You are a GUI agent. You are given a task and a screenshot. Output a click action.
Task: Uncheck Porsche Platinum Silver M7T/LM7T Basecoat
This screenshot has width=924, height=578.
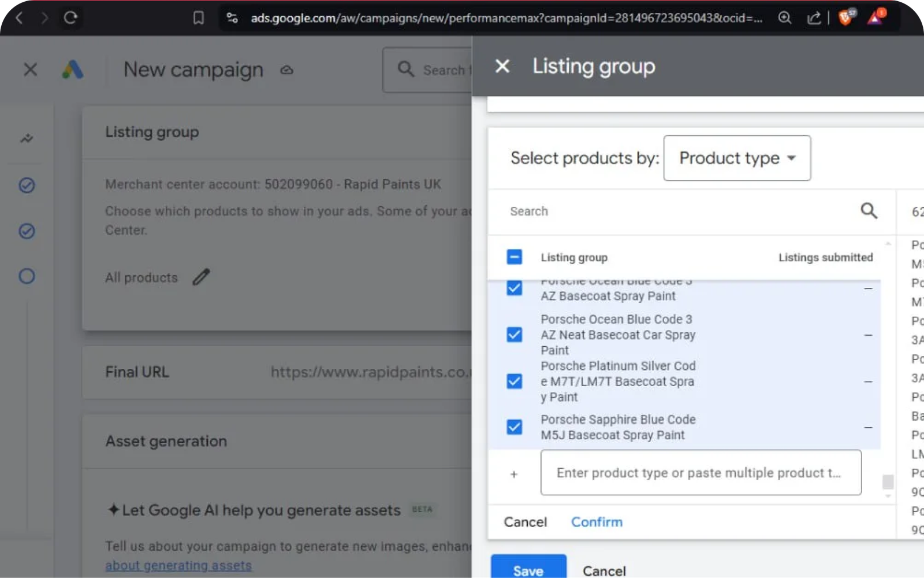point(514,381)
